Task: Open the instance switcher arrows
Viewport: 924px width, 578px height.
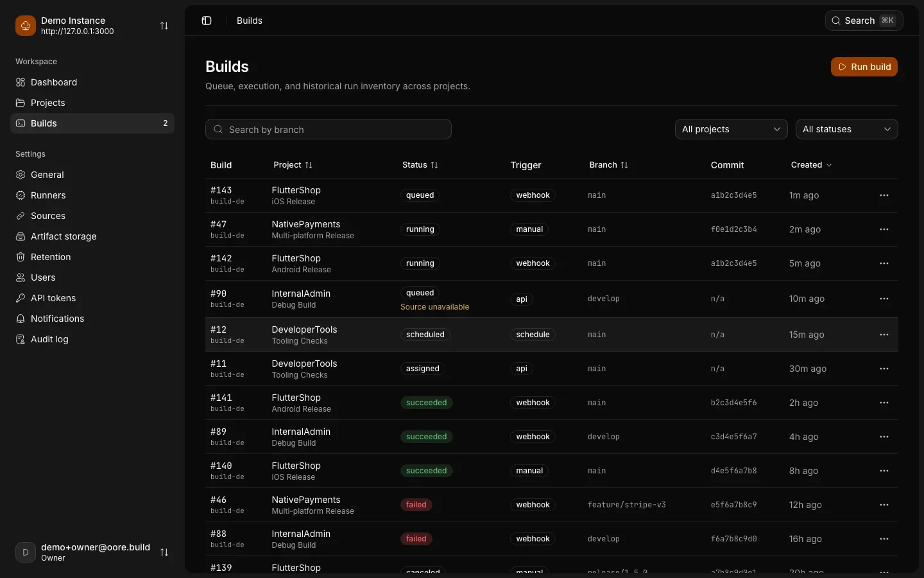Action: 164,26
